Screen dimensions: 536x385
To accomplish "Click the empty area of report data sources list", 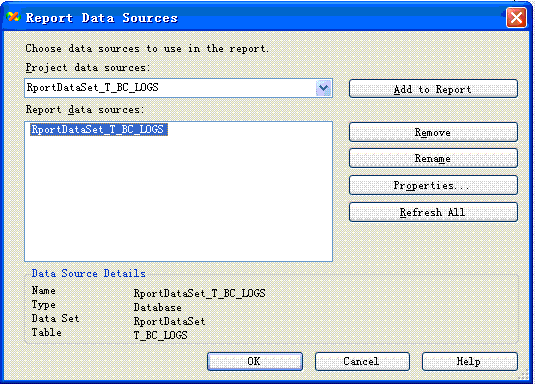I will tap(178, 198).
